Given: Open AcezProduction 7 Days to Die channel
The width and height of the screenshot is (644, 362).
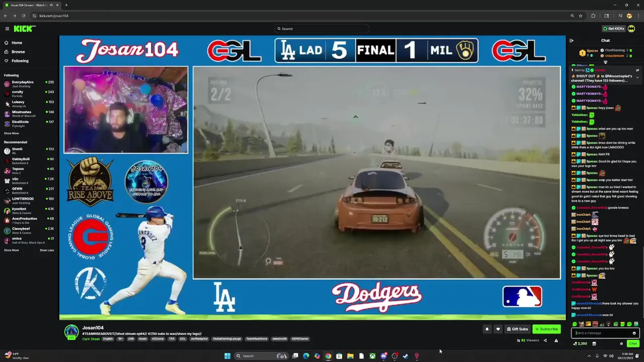Looking at the screenshot, I should point(29,220).
